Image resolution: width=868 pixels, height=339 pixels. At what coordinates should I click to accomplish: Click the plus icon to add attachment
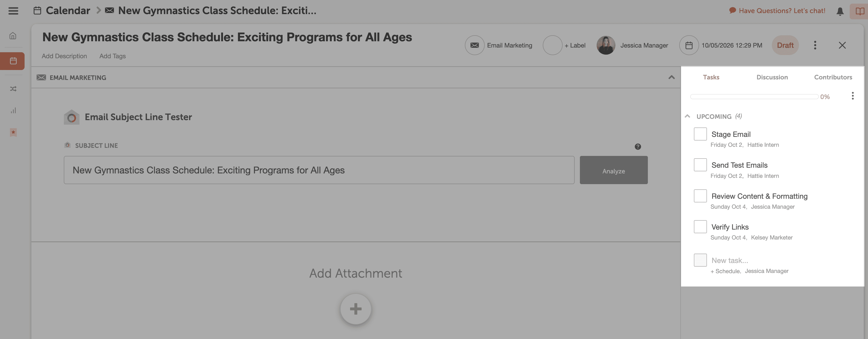pyautogui.click(x=356, y=309)
